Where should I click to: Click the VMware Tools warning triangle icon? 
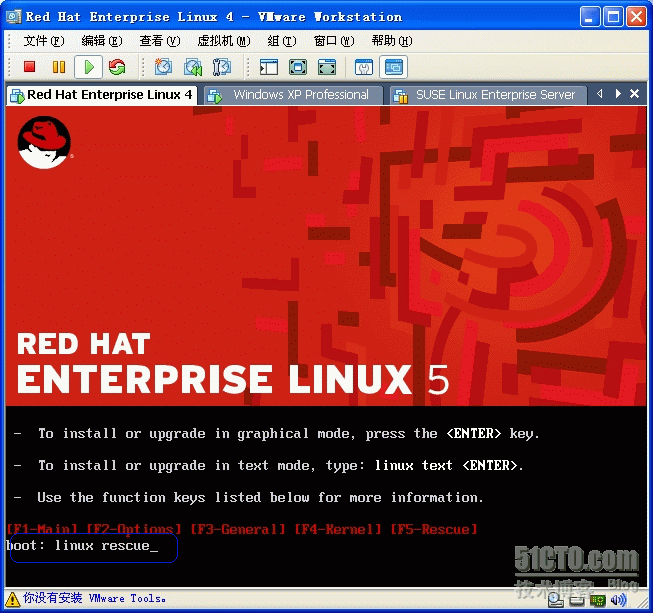click(x=12, y=599)
